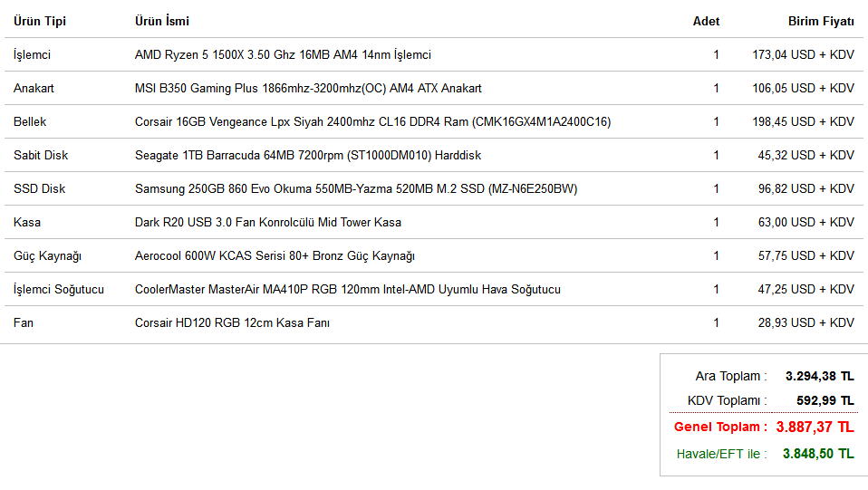Select Seagate 1TB Barracuda product name

point(308,155)
